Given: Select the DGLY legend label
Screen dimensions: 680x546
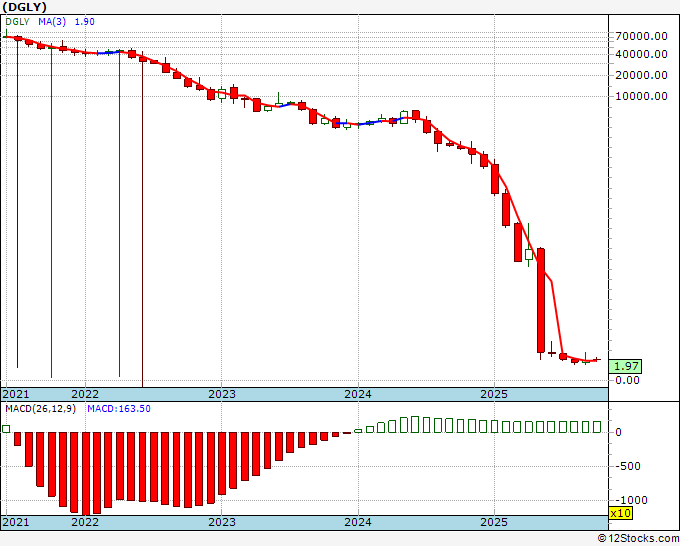Looking at the screenshot, I should point(17,22).
